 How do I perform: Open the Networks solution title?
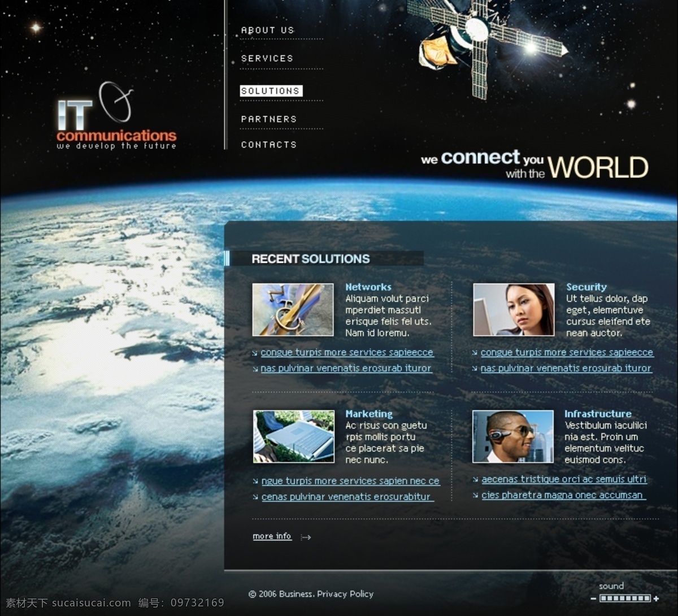click(368, 287)
